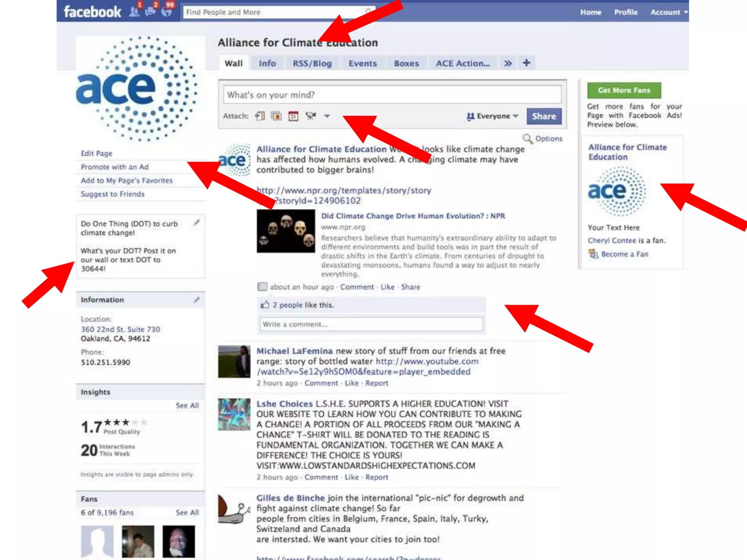Click the Share button
747x560 pixels.
point(544,116)
